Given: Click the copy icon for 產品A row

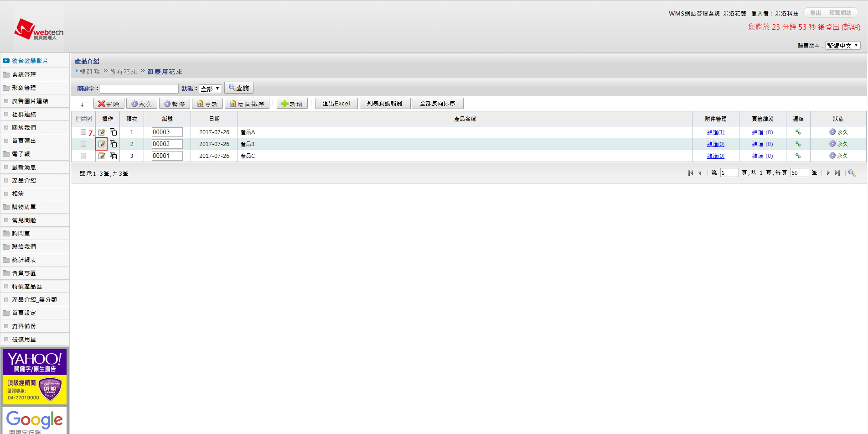Looking at the screenshot, I should 114,132.
